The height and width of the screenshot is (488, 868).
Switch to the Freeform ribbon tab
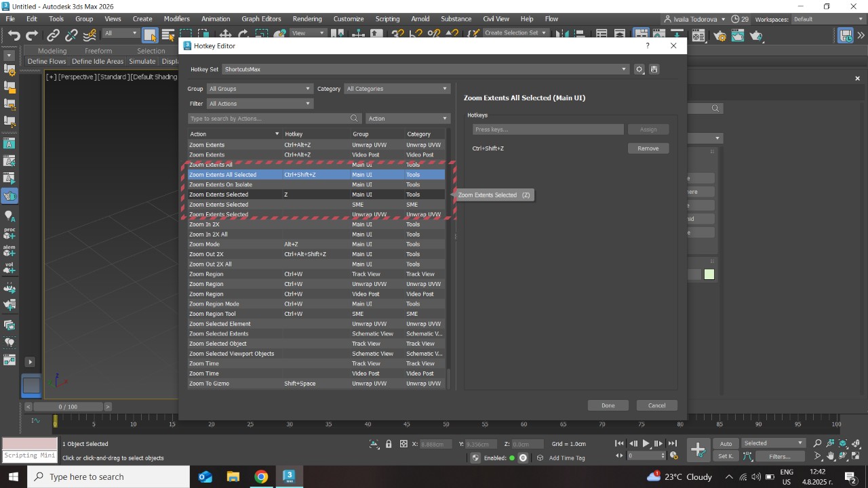coord(98,51)
